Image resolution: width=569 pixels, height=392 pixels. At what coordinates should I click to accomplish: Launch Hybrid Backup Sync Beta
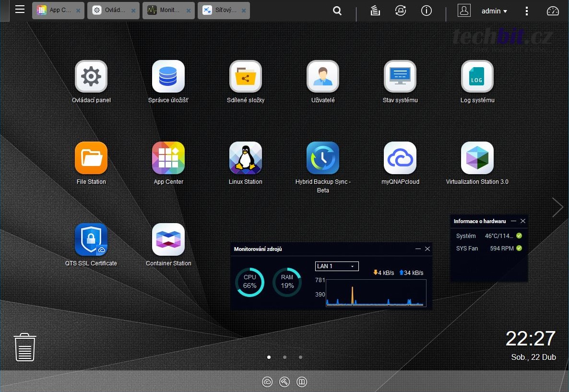coord(323,158)
